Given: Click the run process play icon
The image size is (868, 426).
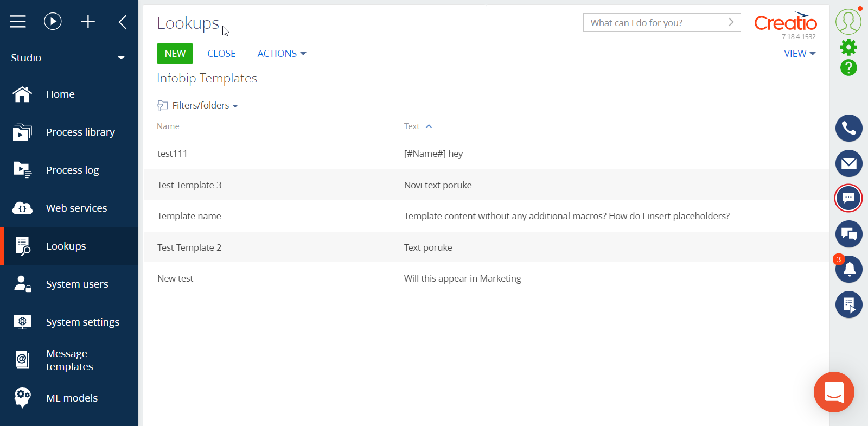Looking at the screenshot, I should [53, 22].
